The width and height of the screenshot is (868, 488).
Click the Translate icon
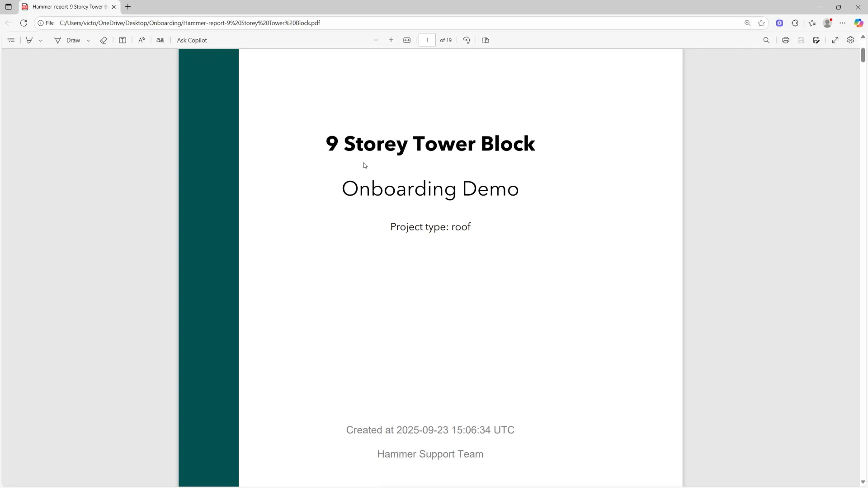pos(160,40)
